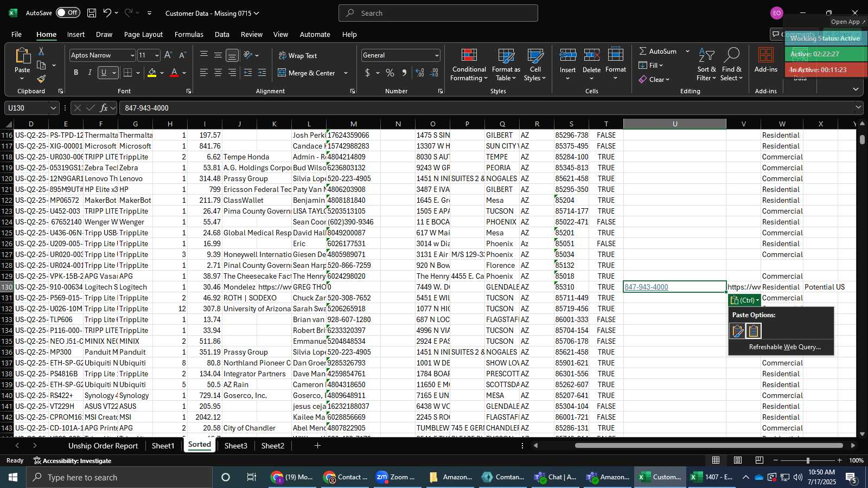The height and width of the screenshot is (488, 868).
Task: Click the Undo arrow icon
Action: (x=107, y=13)
